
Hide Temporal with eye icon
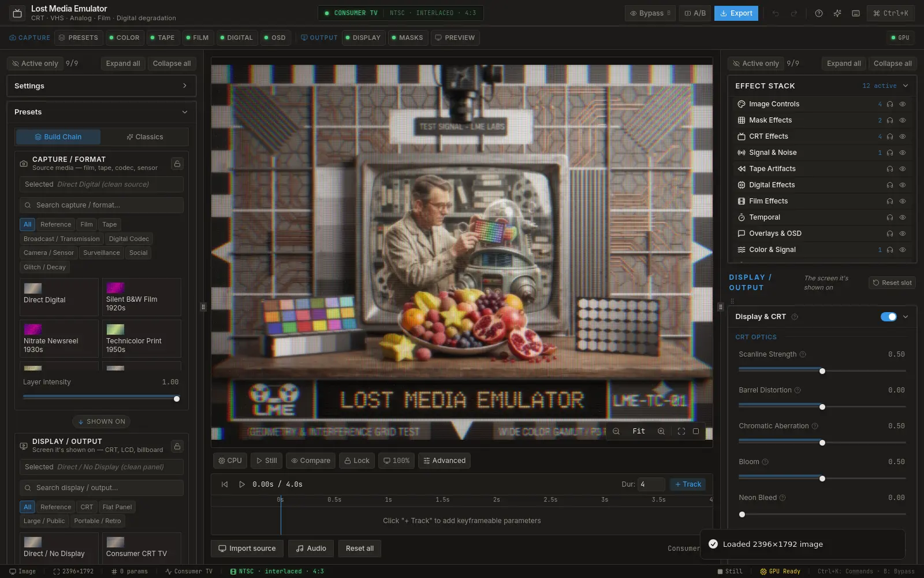coord(903,217)
